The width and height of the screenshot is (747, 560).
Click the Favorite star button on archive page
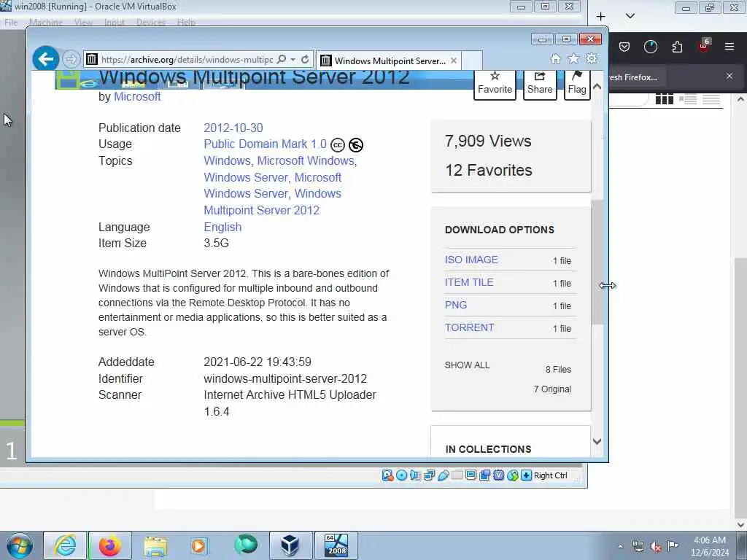click(x=495, y=83)
